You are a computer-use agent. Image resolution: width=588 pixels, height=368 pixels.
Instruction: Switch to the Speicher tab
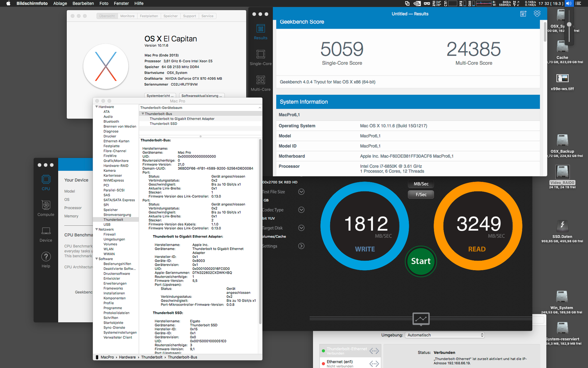tap(170, 16)
